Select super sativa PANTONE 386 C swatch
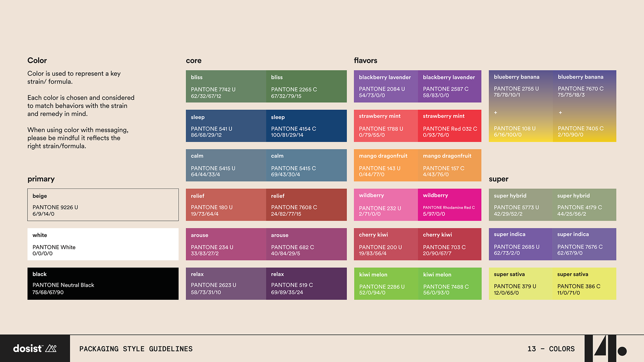Screen dimensions: 644x362 pos(584,284)
